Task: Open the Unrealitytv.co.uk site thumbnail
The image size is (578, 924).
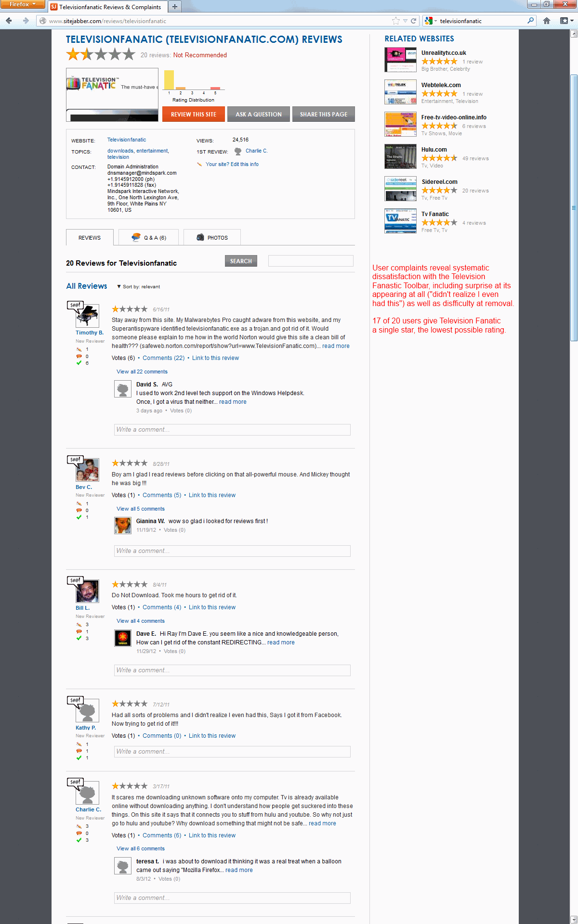Action: tap(400, 60)
